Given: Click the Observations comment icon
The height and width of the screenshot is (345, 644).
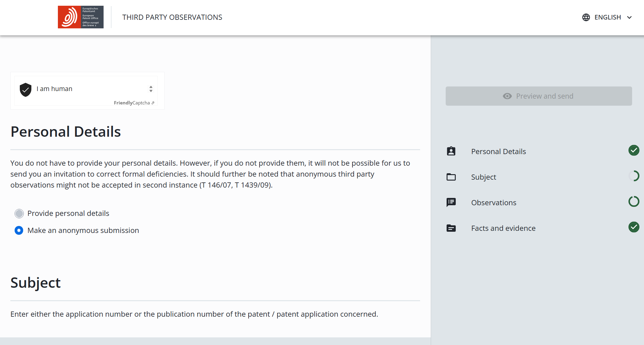Looking at the screenshot, I should [451, 202].
